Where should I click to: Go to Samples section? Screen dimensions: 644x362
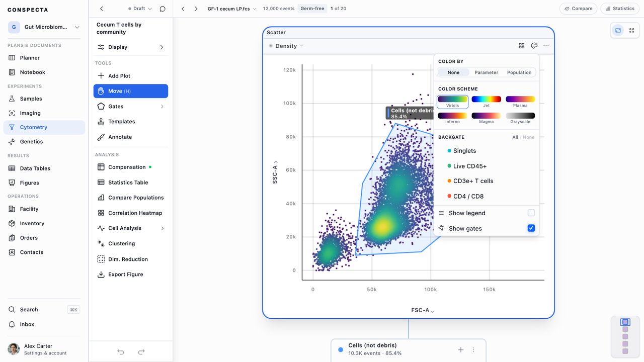tap(44, 99)
